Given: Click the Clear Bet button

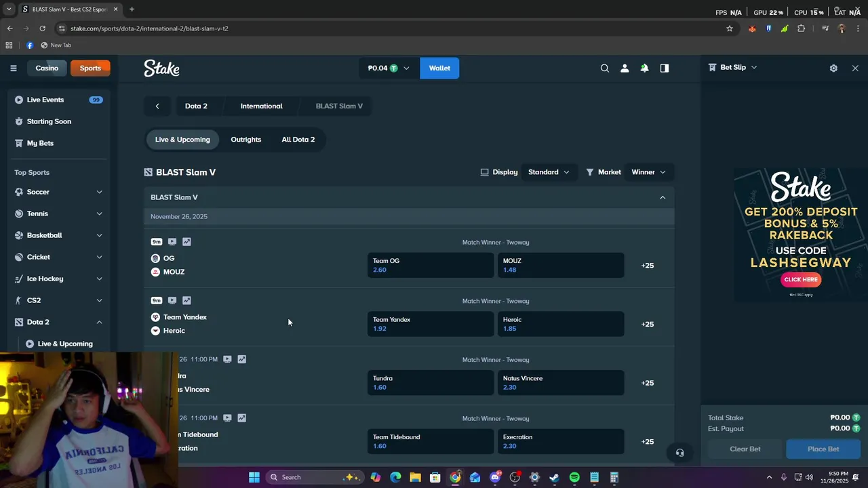Looking at the screenshot, I should pos(745,449).
